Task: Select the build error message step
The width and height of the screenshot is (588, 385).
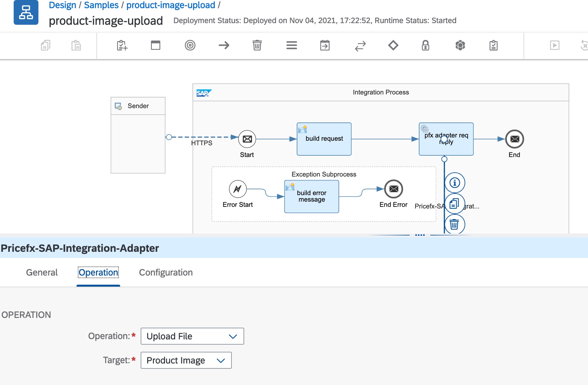Action: point(312,196)
